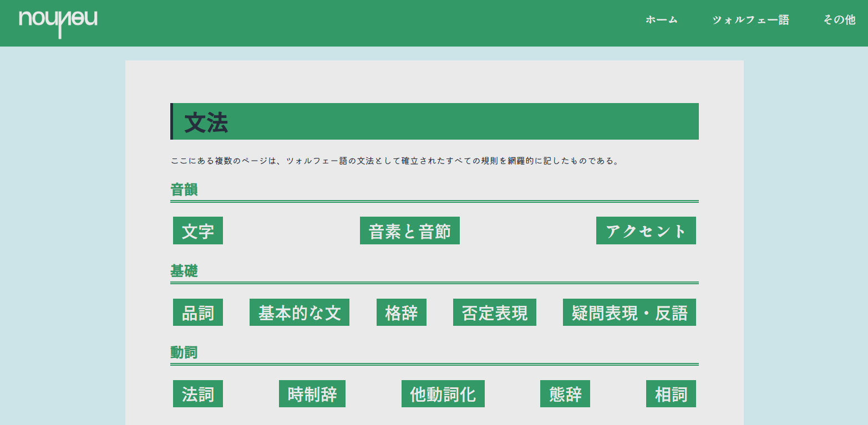Open the 法詞 verb page

coord(198,394)
